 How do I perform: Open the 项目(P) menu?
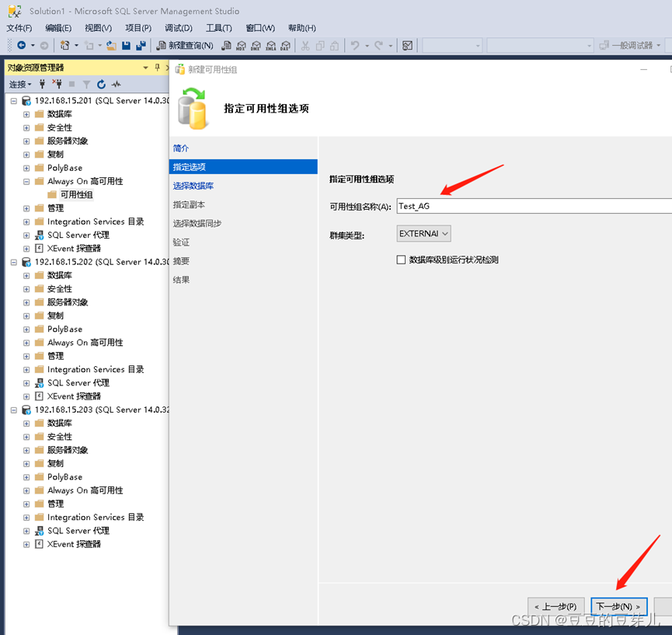[x=138, y=28]
